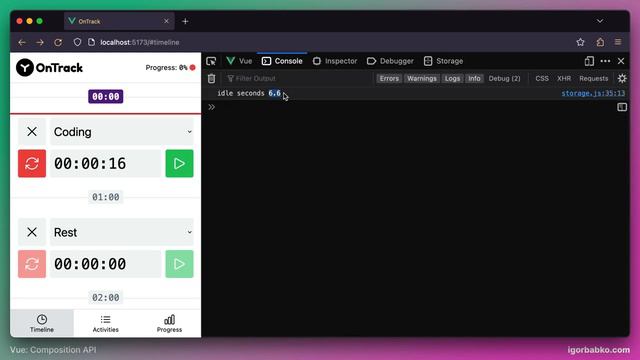Click the shield tracking protection icon
This screenshot has height=360, width=640.
tap(77, 42)
